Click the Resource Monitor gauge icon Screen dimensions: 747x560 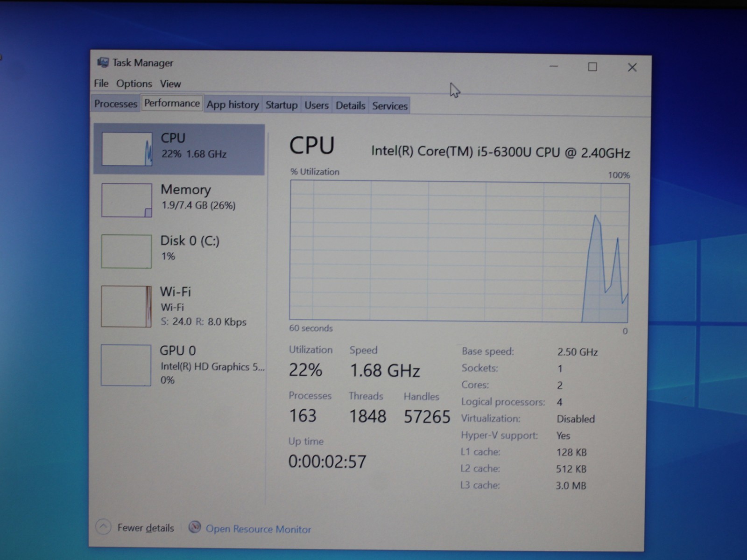coord(195,527)
